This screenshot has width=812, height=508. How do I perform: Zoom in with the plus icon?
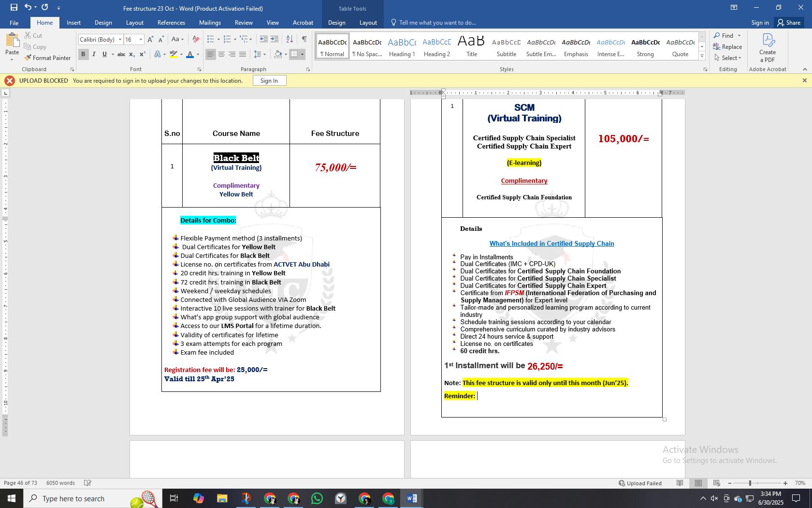tap(785, 483)
